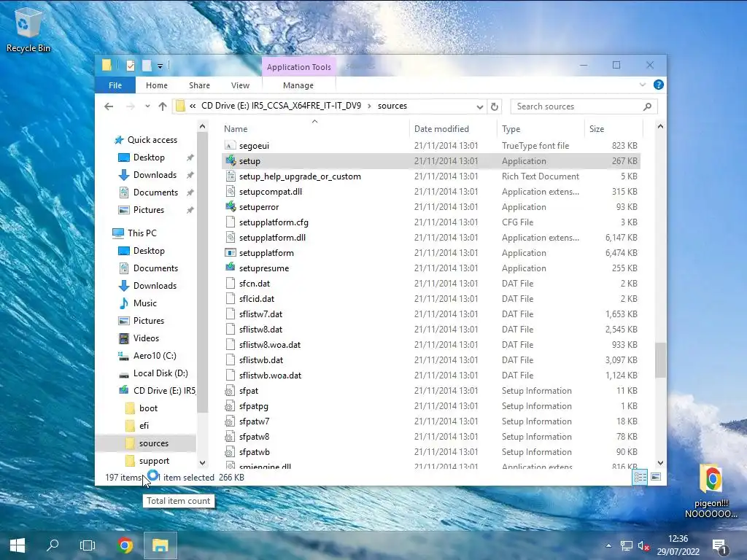Screen dimensions: 747x560
Task: Open Help with the question mark icon
Action: [x=659, y=85]
